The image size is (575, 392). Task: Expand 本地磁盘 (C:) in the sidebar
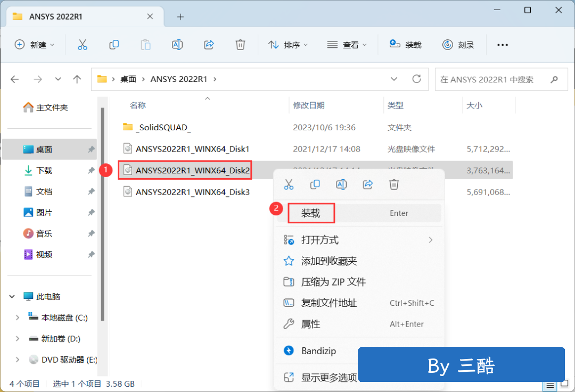(x=17, y=318)
